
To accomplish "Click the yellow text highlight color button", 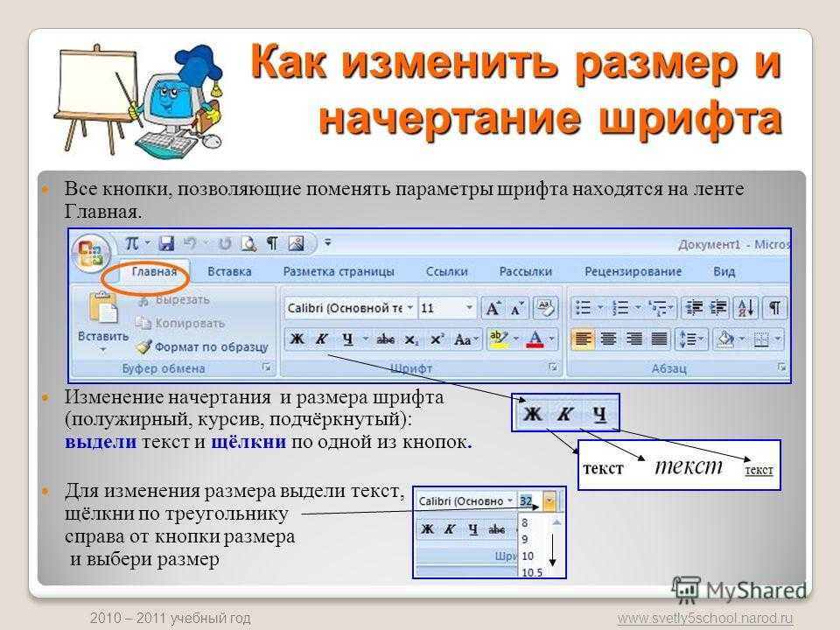I will point(498,339).
